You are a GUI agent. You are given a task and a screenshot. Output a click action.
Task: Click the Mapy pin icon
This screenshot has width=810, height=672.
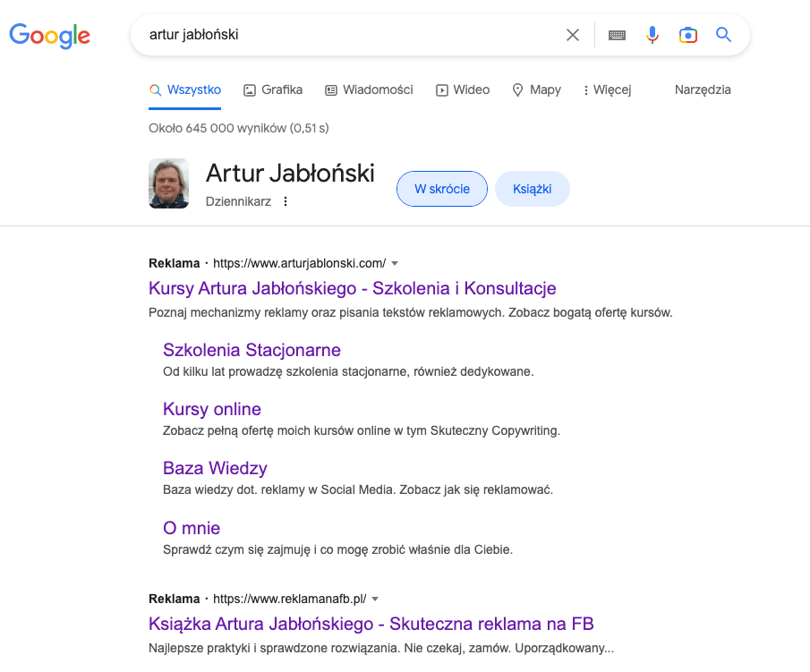(517, 89)
